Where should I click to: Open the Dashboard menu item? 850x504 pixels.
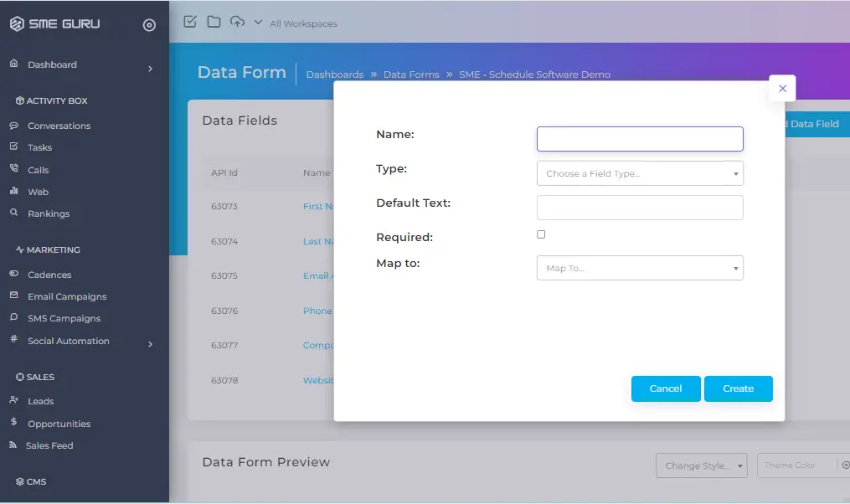[x=52, y=64]
